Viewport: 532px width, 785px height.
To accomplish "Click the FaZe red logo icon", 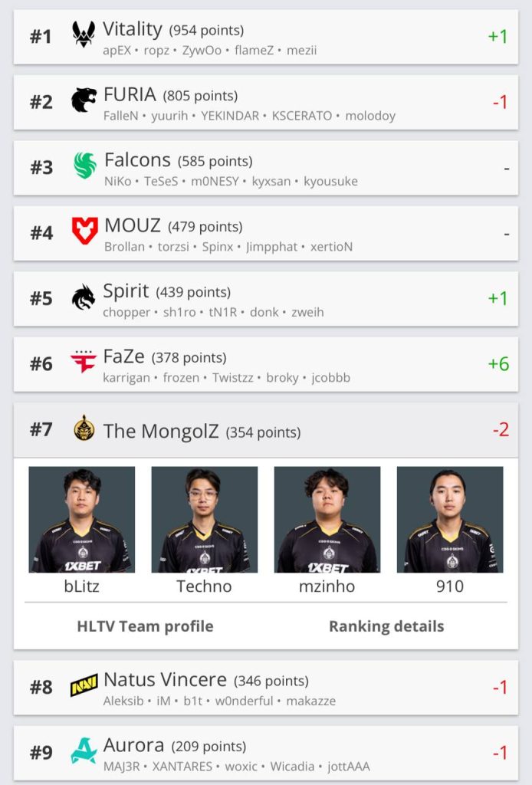I will pos(84,362).
